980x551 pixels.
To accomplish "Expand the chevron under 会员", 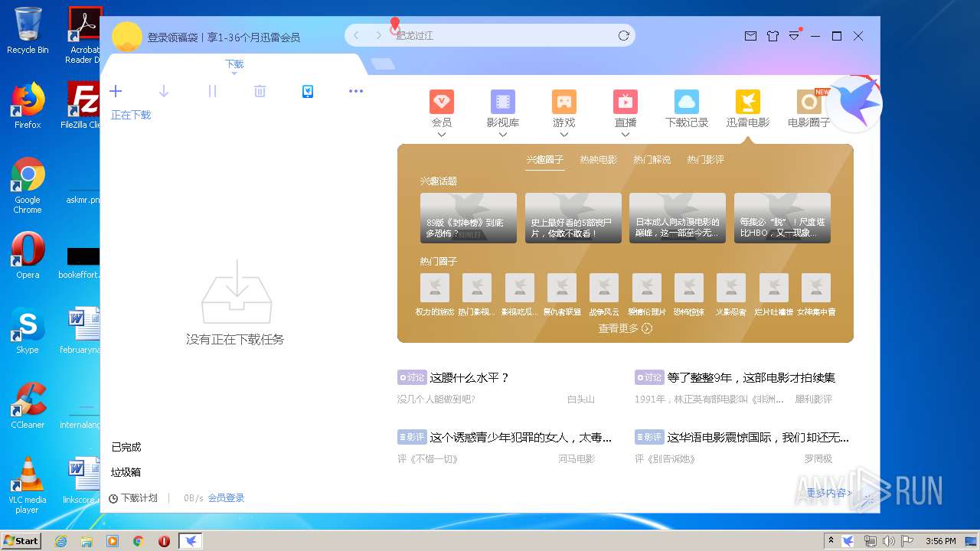I will pyautogui.click(x=442, y=135).
